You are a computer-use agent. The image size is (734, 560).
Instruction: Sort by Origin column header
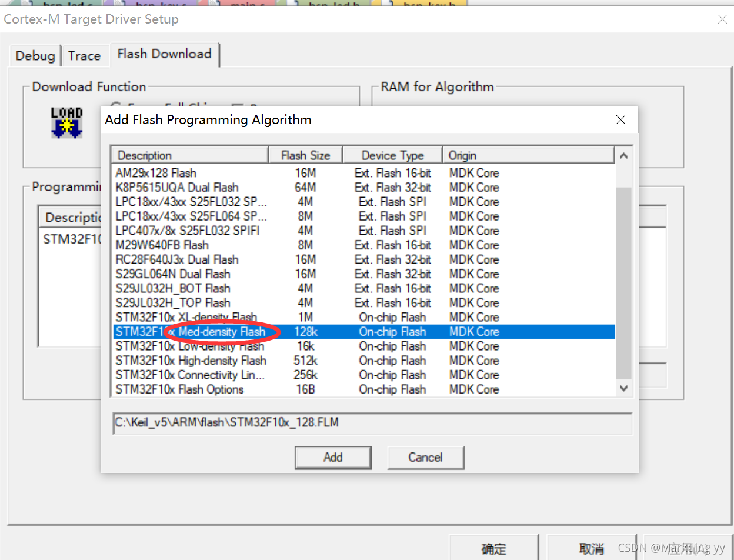[x=528, y=155]
